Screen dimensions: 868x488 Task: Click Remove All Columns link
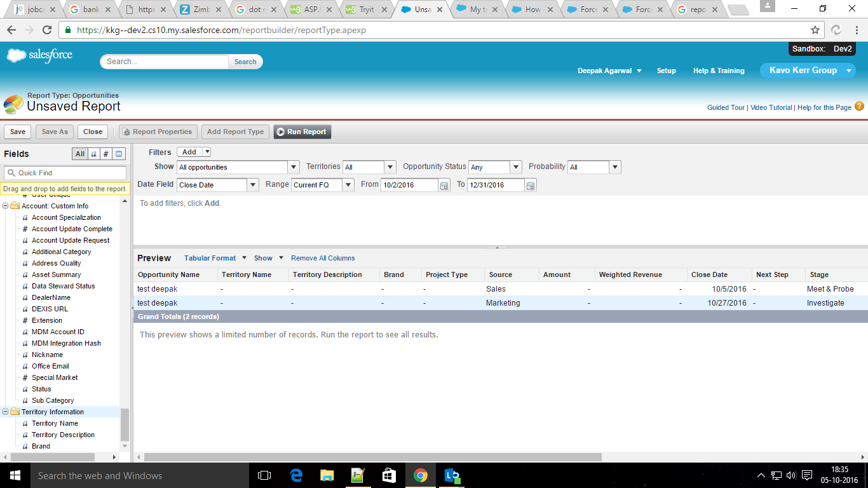click(323, 258)
